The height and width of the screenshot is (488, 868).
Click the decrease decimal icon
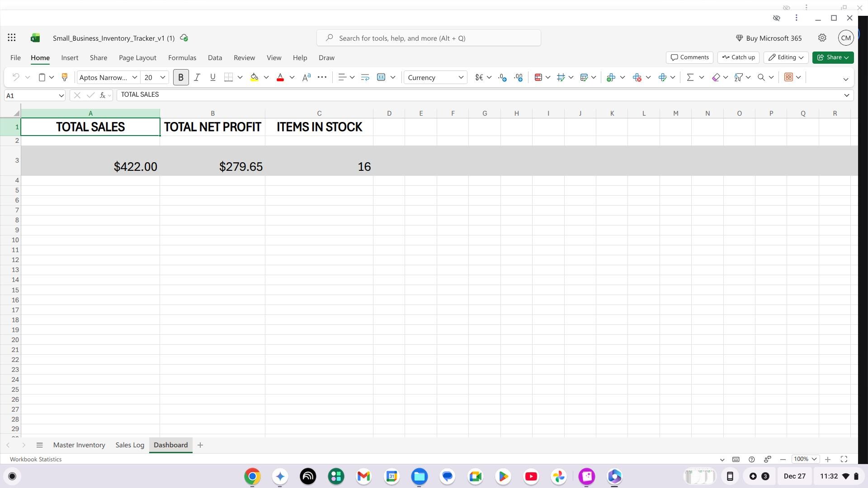tap(502, 78)
